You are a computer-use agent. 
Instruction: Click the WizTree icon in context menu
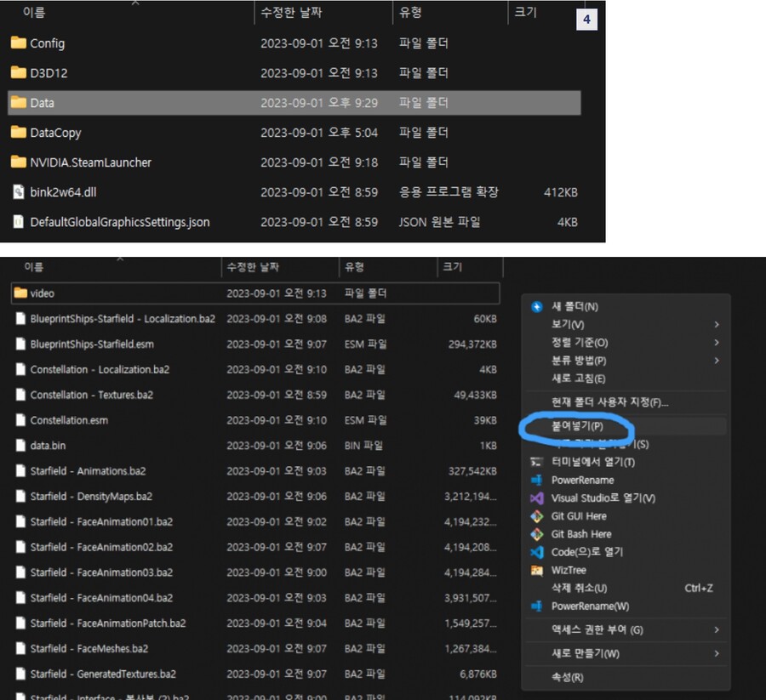[536, 570]
